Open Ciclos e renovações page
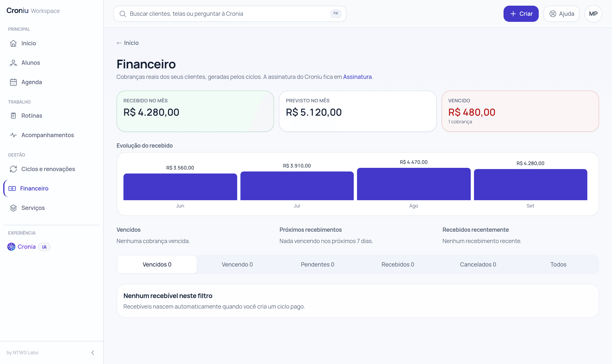612x364 pixels. point(52,169)
